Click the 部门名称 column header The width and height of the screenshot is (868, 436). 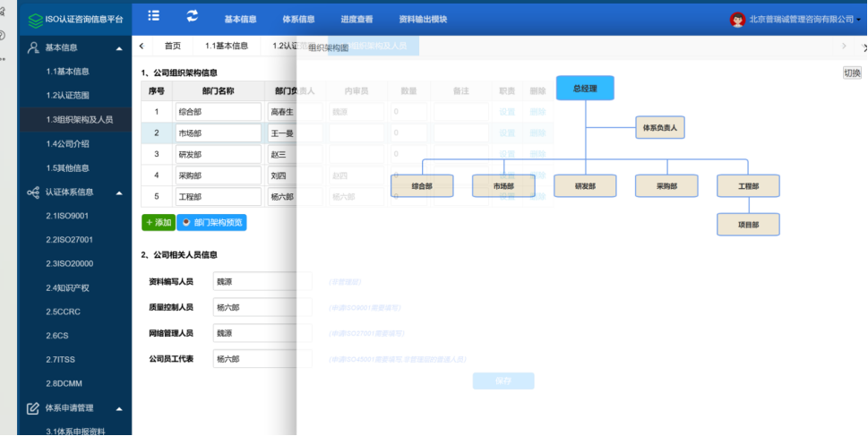(218, 90)
